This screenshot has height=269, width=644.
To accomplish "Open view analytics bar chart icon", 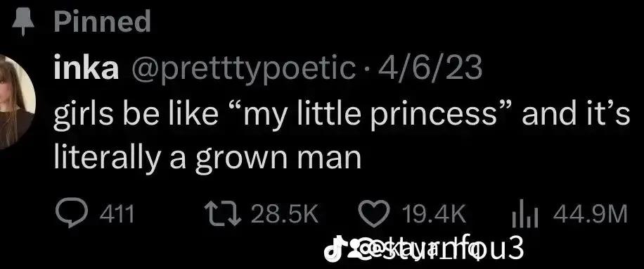I will click(524, 214).
